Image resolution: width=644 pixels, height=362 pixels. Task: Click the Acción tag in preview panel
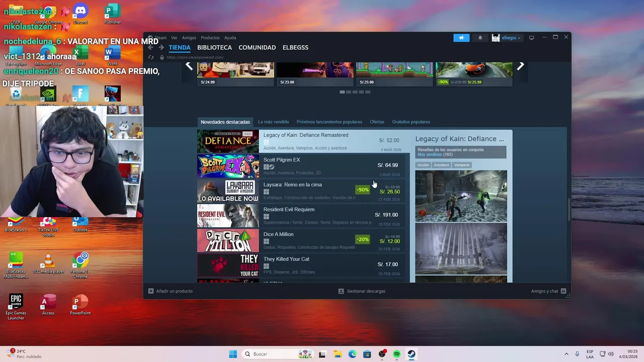coord(423,165)
